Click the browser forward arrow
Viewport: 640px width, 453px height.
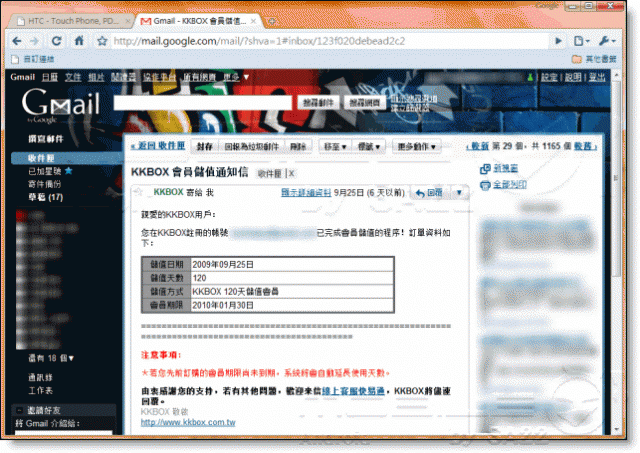pyautogui.click(x=34, y=41)
